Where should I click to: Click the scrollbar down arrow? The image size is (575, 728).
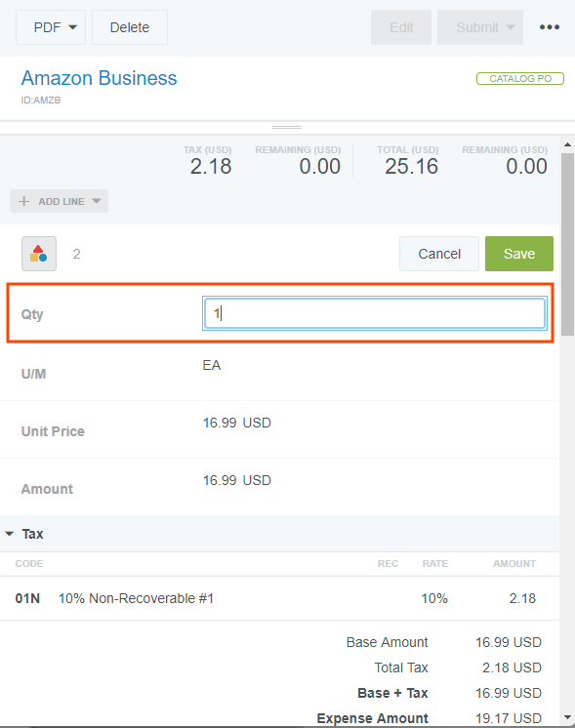(x=567, y=717)
